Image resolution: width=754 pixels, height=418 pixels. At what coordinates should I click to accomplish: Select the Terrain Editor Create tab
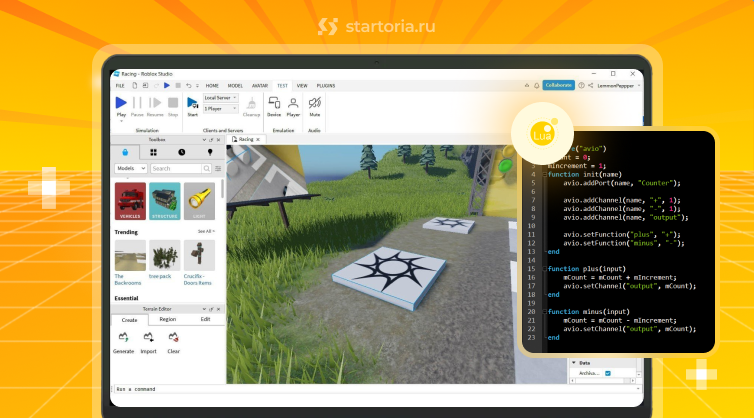(x=129, y=320)
